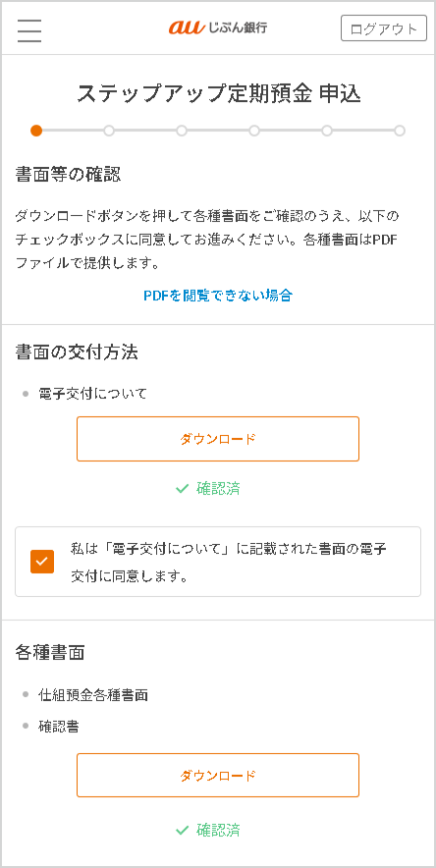The height and width of the screenshot is (868, 436).
Task: Click the 確認済 text under the first download
Action: [218, 488]
